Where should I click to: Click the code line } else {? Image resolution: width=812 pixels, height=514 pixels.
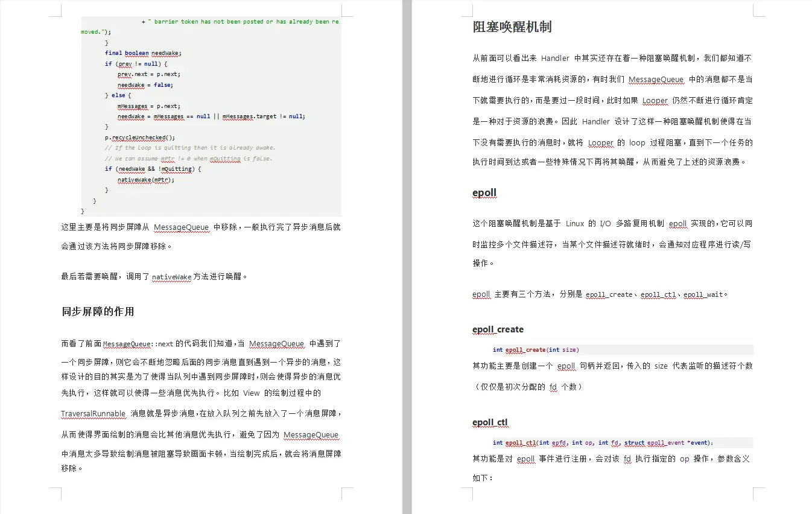pyautogui.click(x=118, y=95)
